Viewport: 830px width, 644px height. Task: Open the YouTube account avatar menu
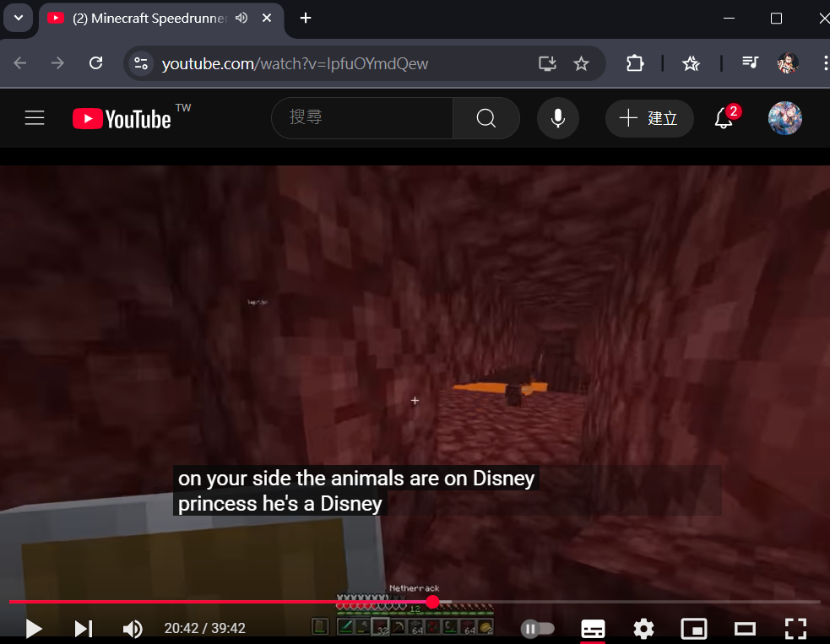click(x=785, y=117)
